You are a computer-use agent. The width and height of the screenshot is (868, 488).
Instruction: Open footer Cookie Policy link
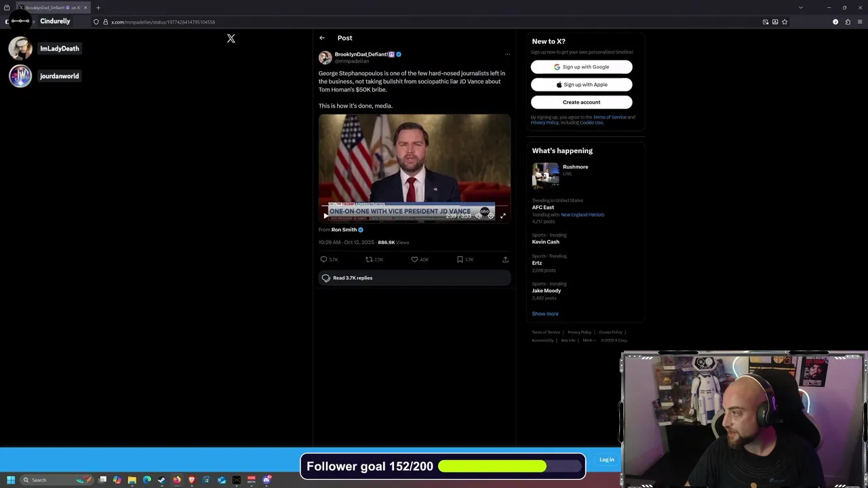[610, 332]
